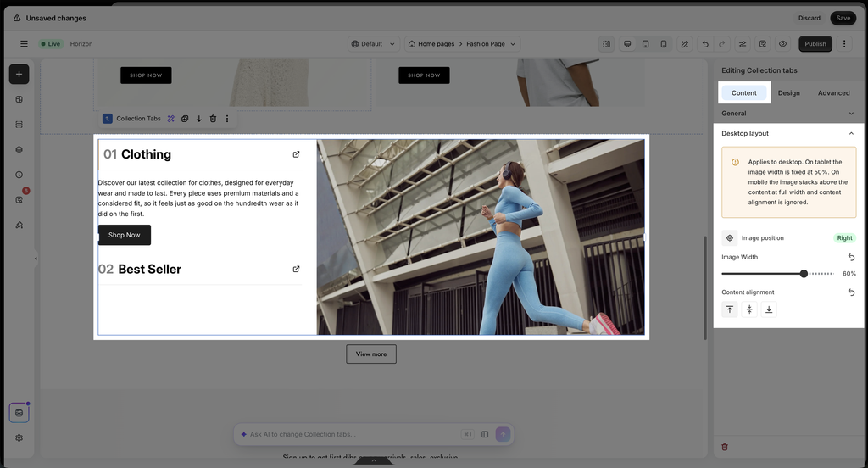868x468 pixels.
Task: Open the AI assistant icon in sidebar
Action: pos(19,413)
